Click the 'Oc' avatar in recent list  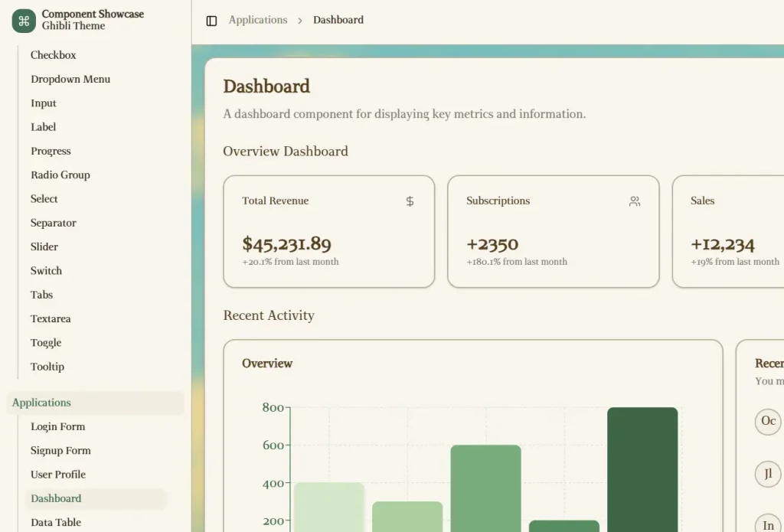768,421
